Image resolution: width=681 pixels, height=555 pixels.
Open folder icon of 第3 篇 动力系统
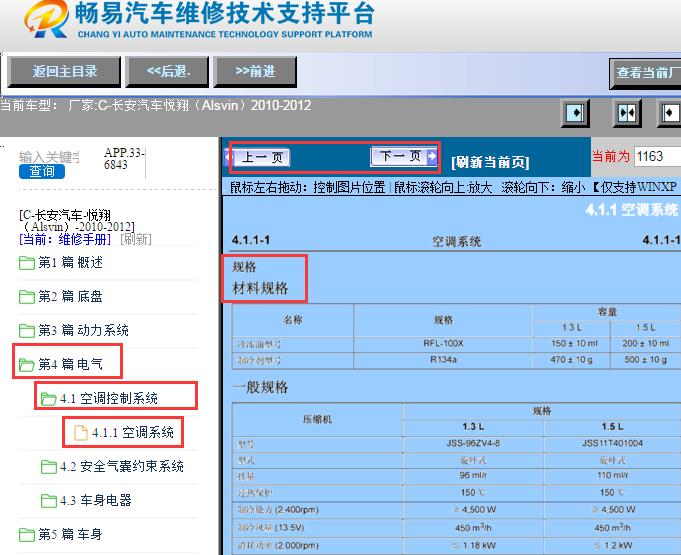(27, 330)
